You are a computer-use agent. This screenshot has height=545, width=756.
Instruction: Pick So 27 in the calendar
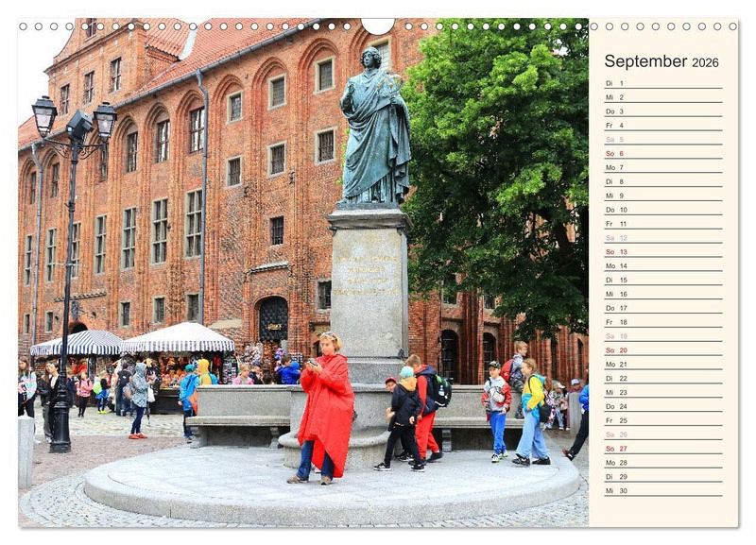coord(662,449)
